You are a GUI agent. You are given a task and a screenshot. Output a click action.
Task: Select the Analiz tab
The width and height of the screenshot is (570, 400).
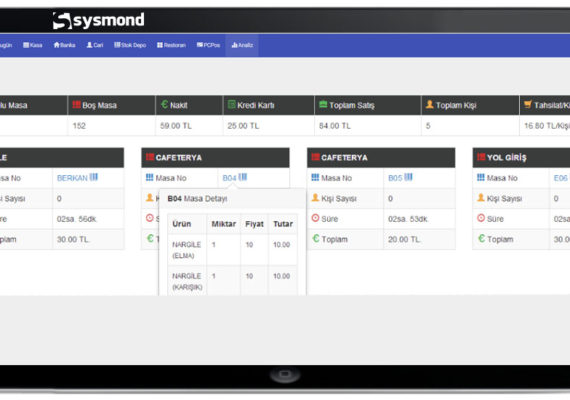pos(242,45)
